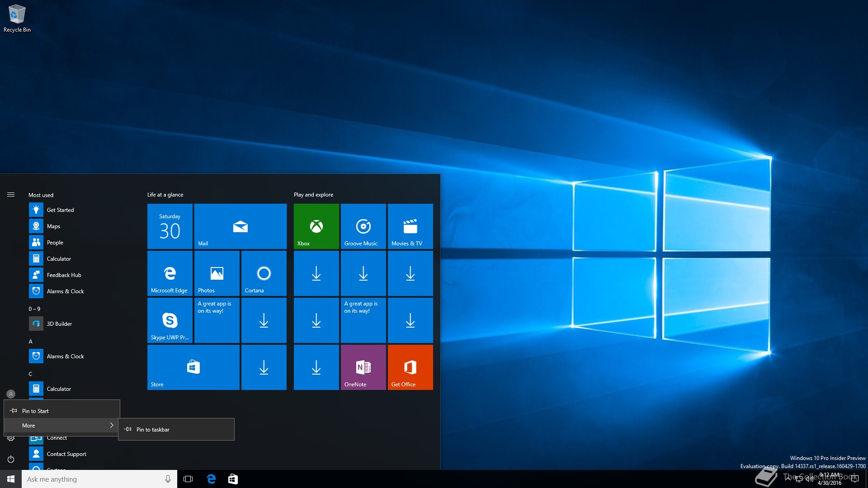The width and height of the screenshot is (868, 488).
Task: Click the More submenu chevron arrow
Action: [x=112, y=425]
